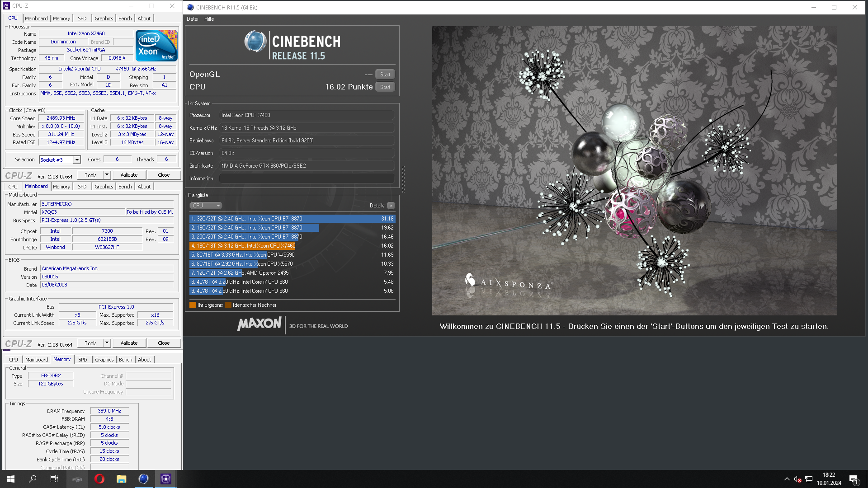Click the Cinebench sphere logo
Screen dimensions: 868x488
click(255, 42)
